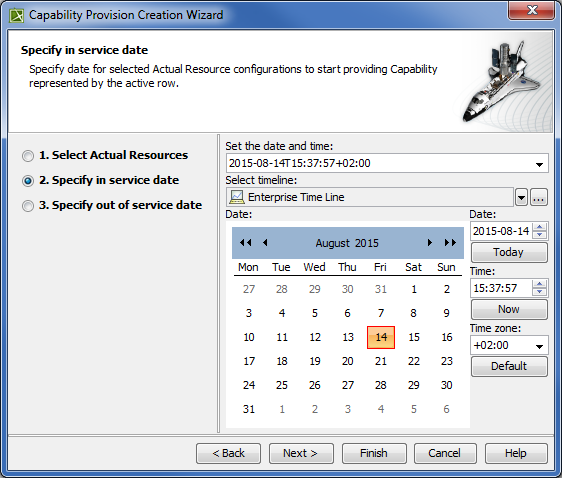562x478 pixels.
Task: Click the Mon weekday header
Action: pyautogui.click(x=248, y=267)
